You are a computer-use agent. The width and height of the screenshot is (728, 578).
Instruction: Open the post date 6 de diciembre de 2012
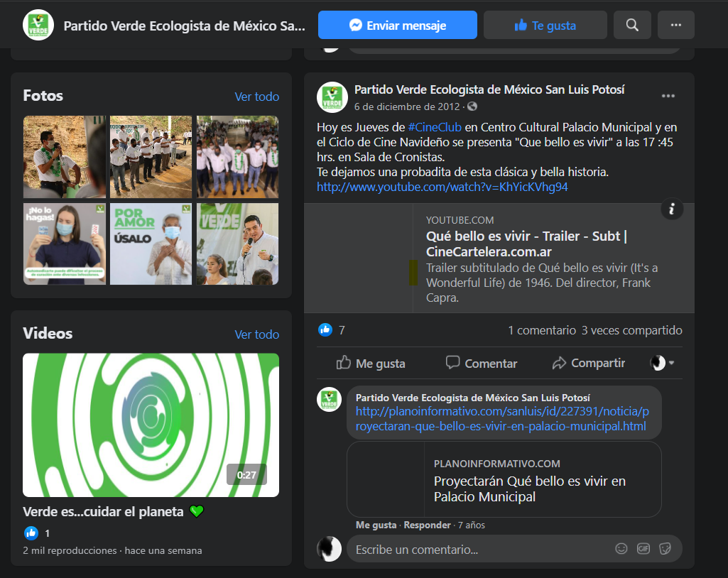coord(407,107)
